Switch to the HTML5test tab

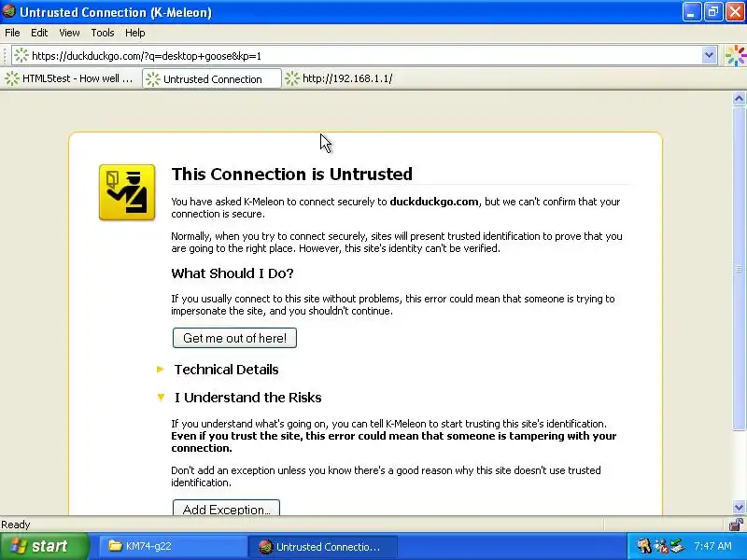[x=71, y=78]
